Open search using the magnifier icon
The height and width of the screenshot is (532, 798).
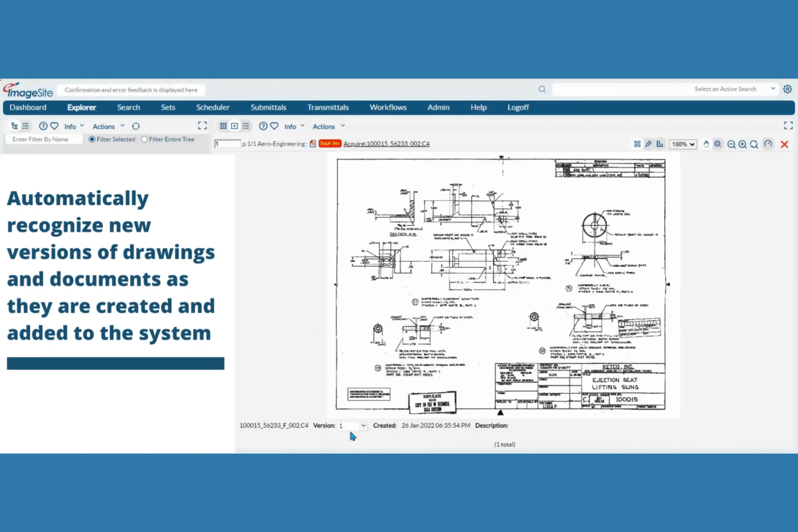[542, 89]
